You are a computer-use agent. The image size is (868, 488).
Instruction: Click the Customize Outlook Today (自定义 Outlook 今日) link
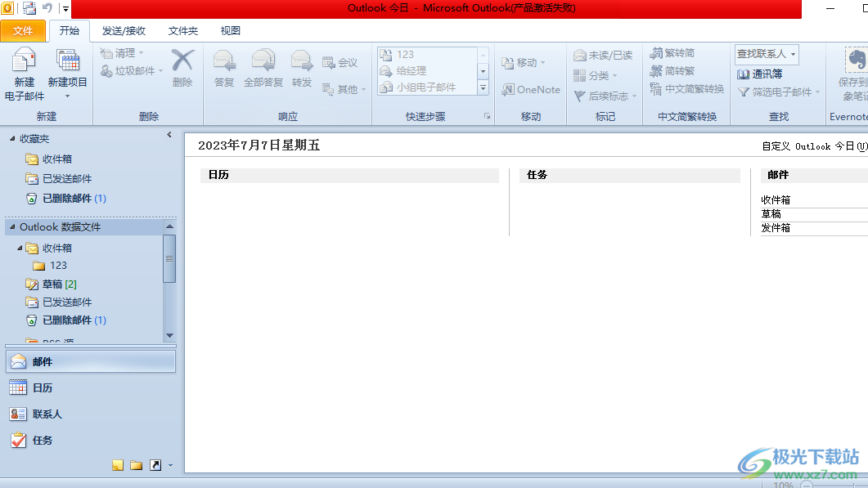(815, 146)
